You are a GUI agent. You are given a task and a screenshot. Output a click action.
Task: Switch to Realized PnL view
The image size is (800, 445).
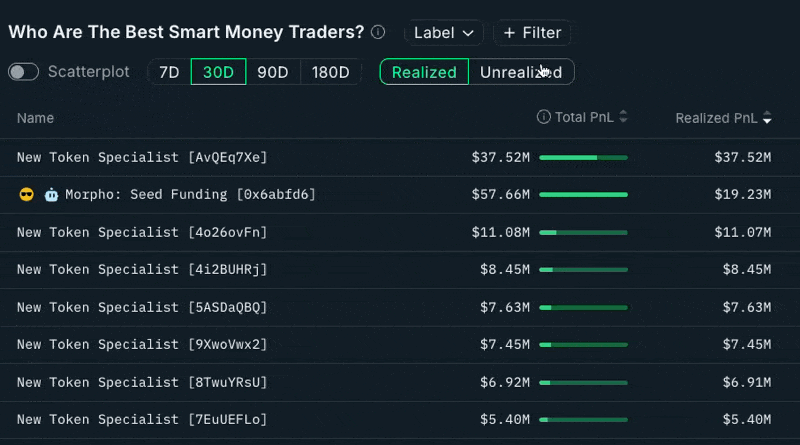424,72
